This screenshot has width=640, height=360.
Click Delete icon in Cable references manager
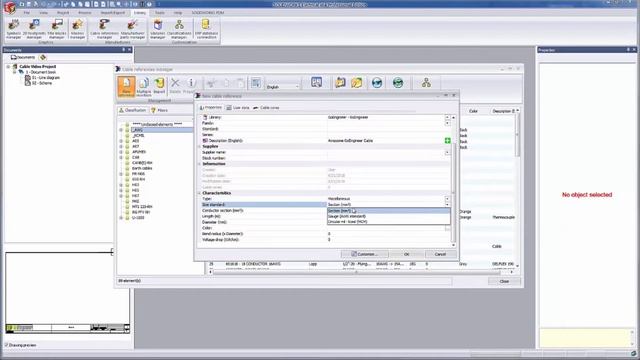[x=175, y=85]
